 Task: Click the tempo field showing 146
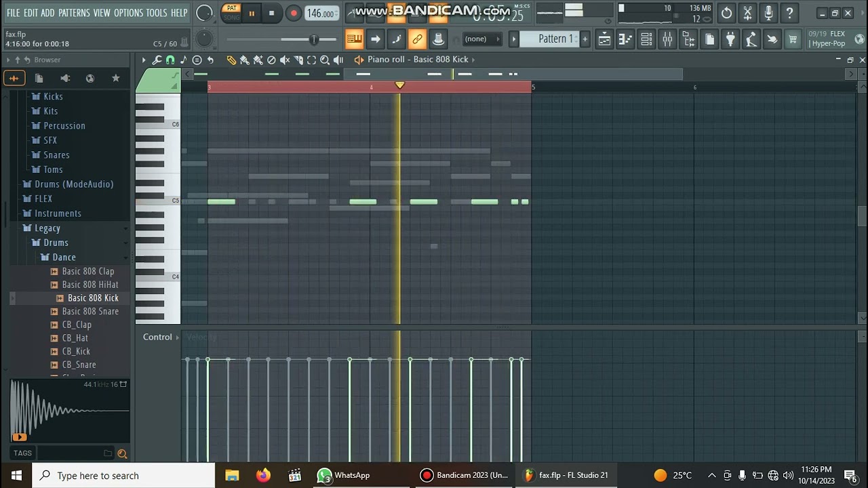pyautogui.click(x=321, y=13)
